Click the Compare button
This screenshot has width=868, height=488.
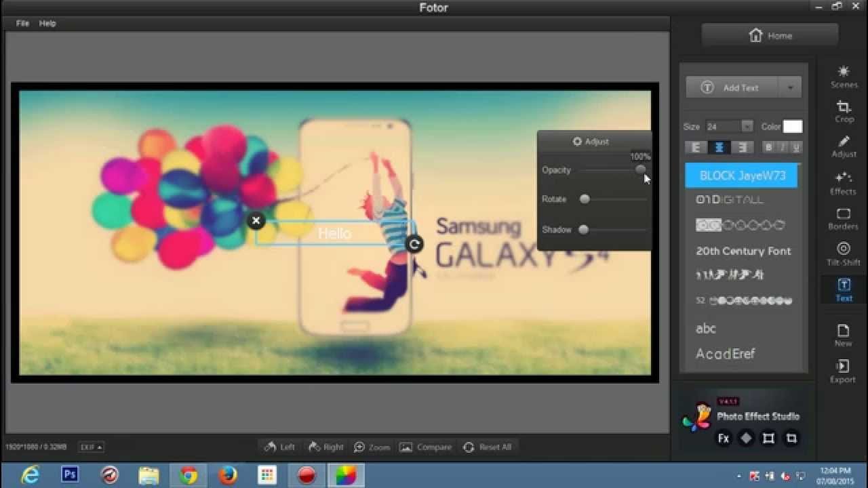point(426,447)
